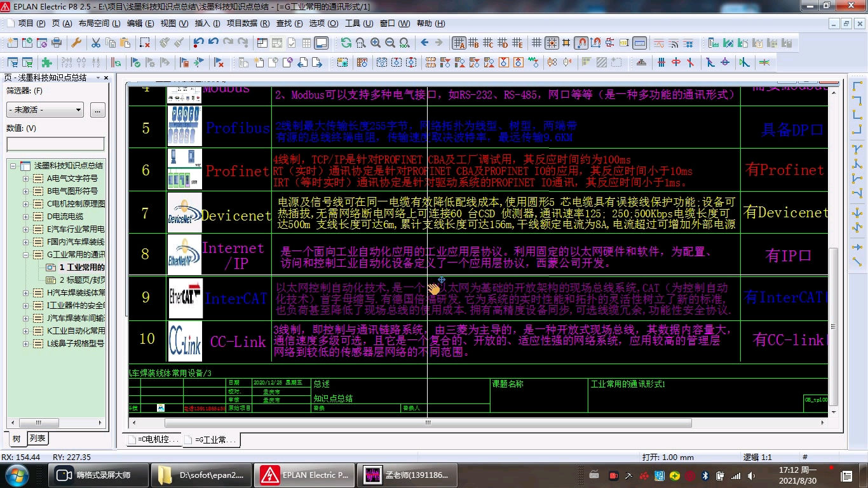Click the new page icon with yellow star
The height and width of the screenshot is (488, 868).
[258, 63]
